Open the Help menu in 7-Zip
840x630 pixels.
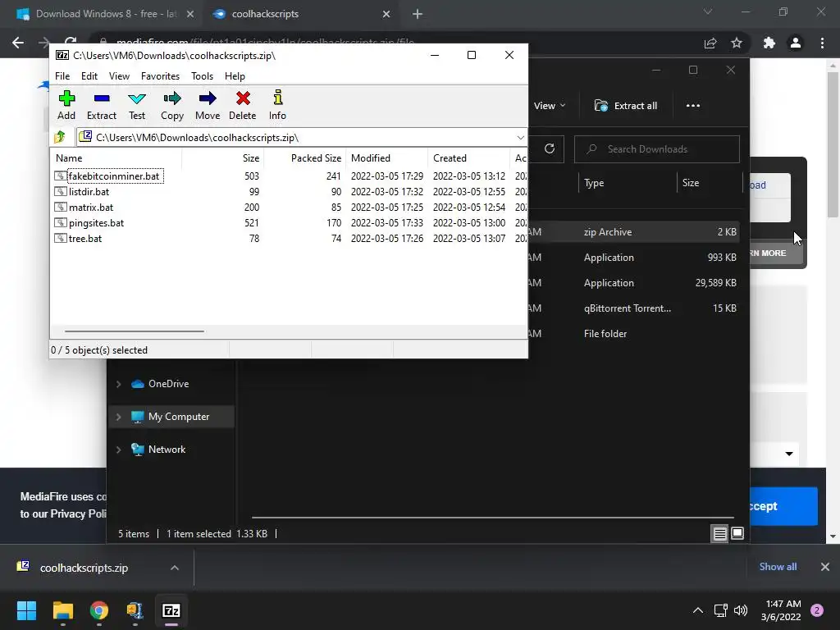[235, 76]
